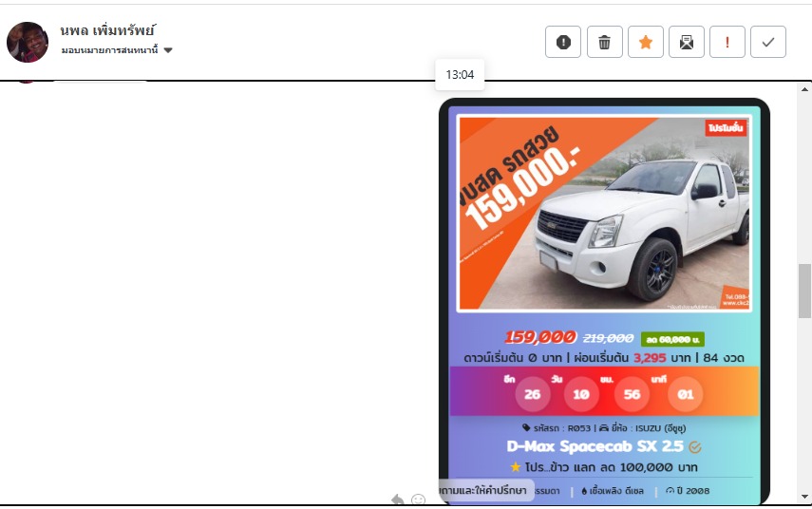This screenshot has height=509, width=812.
Task: Click the brand ISUZU (อีซูซุ) label
Action: pyautogui.click(x=648, y=428)
